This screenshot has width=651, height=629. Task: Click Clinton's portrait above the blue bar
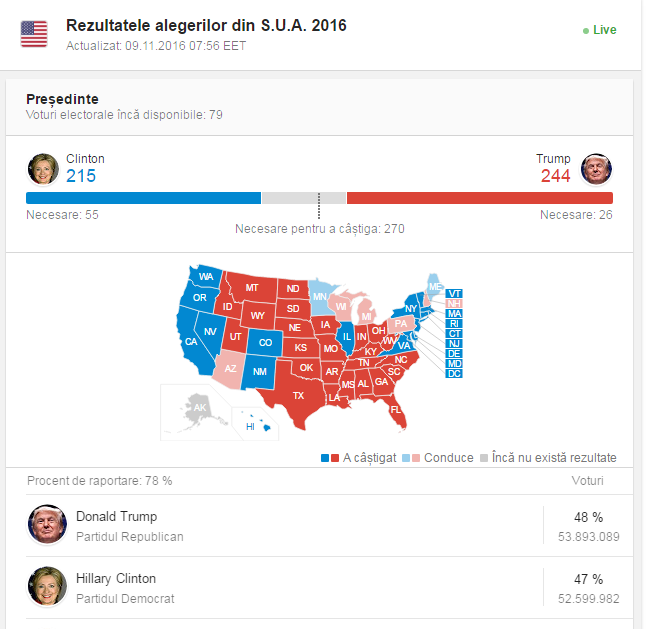click(43, 169)
